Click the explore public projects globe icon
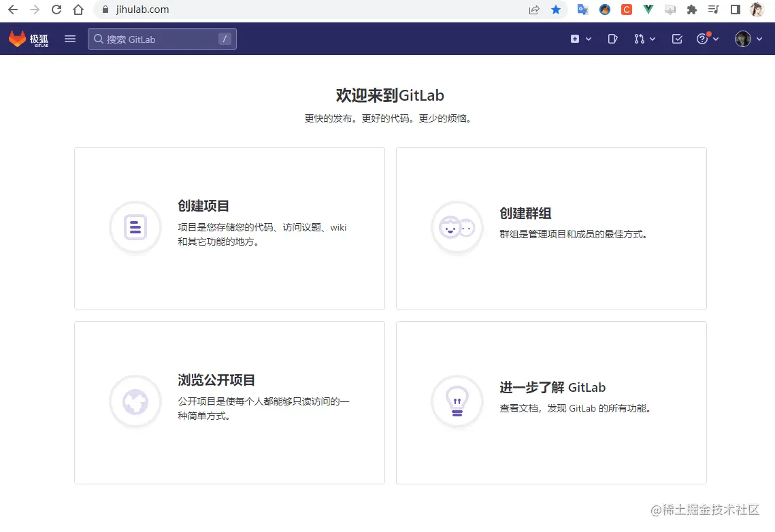Screen dimensions: 775x532 (x=135, y=401)
